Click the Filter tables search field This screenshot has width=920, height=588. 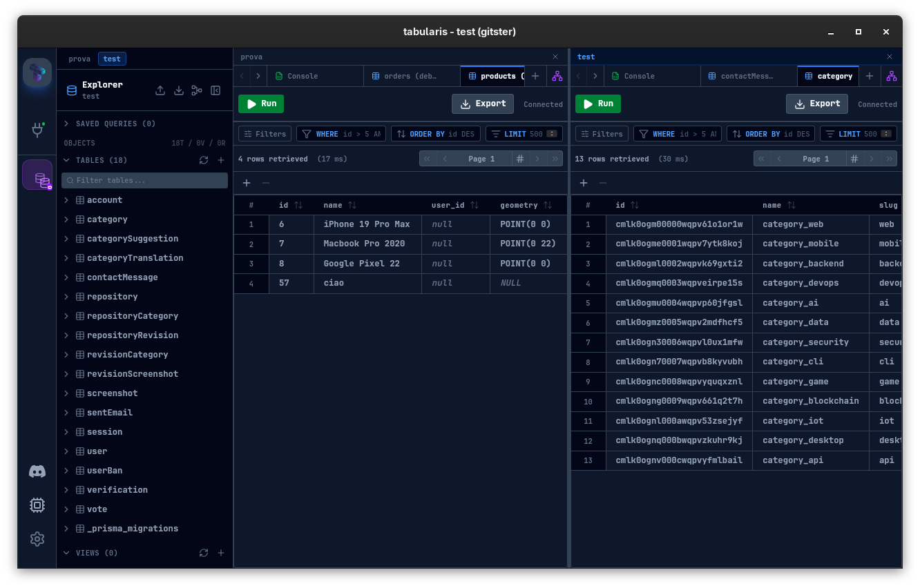[x=145, y=180]
